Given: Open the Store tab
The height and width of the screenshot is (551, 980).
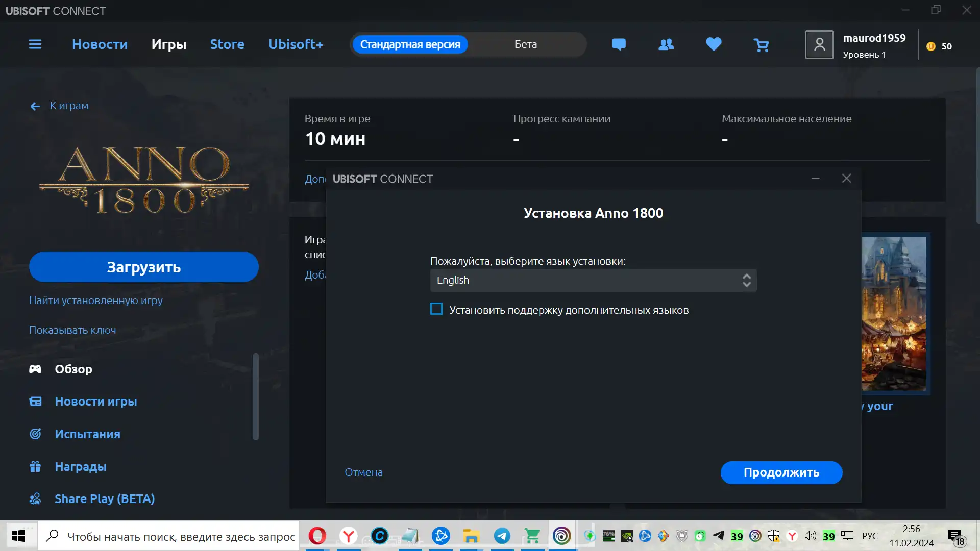Looking at the screenshot, I should tap(227, 44).
